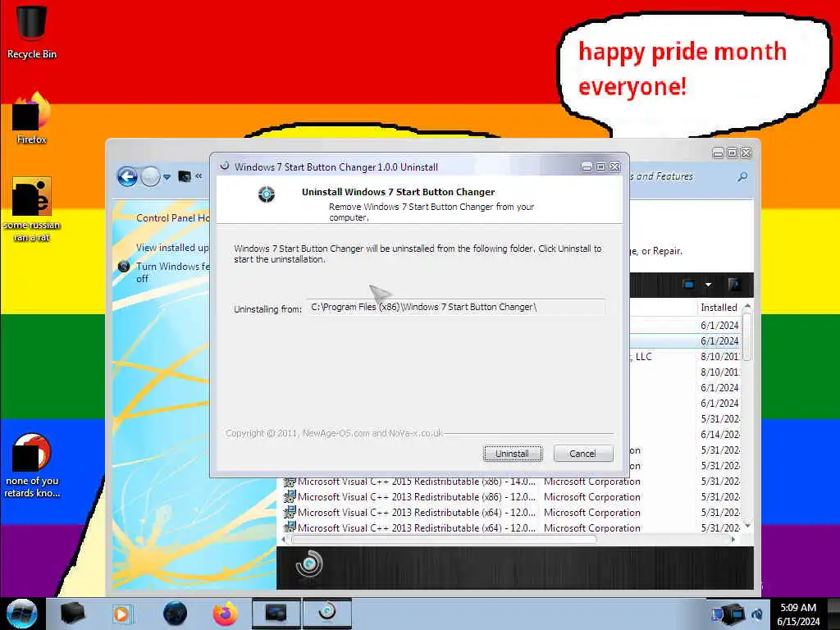Click the uninstall dialog title bar icon
840x630 pixels.
[x=225, y=166]
